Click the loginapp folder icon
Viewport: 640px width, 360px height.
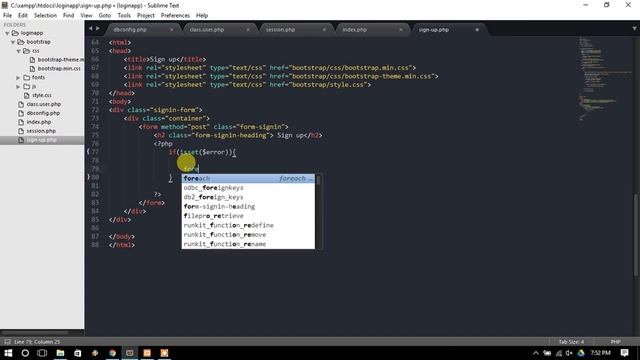pos(15,33)
